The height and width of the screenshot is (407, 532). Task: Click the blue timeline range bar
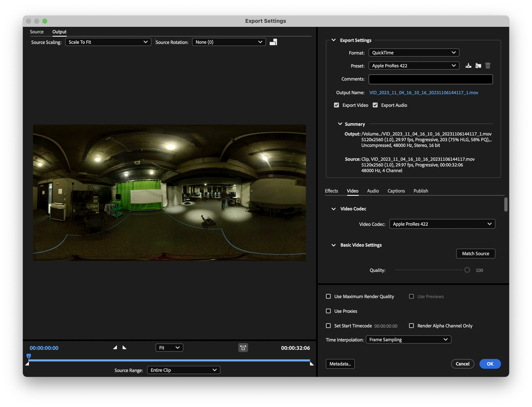point(169,360)
